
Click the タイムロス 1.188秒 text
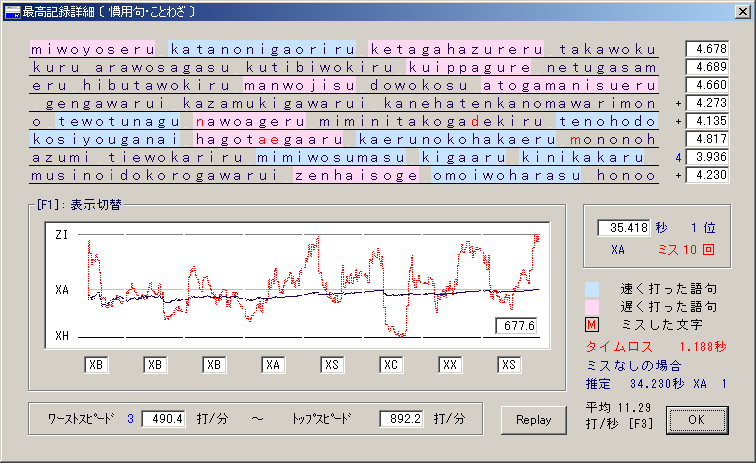[x=656, y=347]
